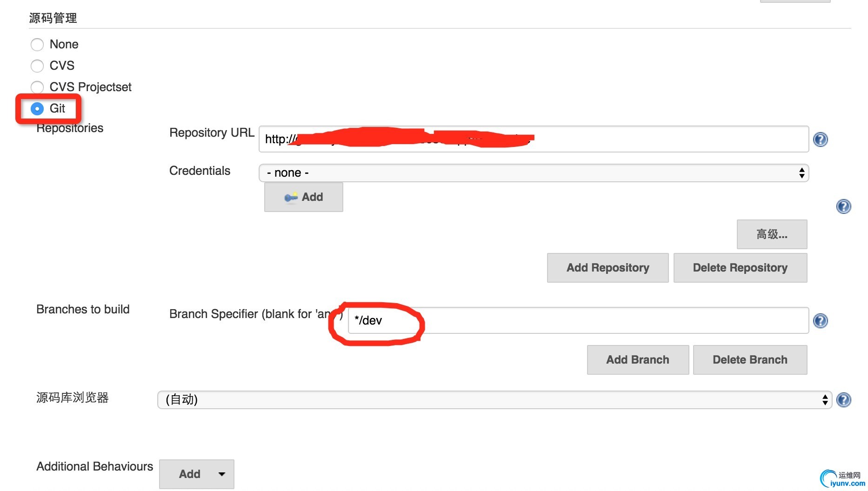Click the key icon on credentials Add button
Image resolution: width=868 pixels, height=491 pixels.
point(291,198)
